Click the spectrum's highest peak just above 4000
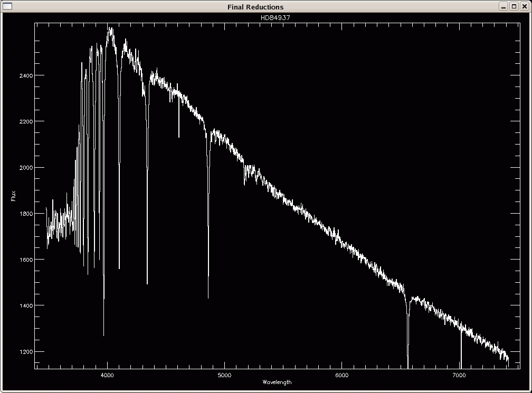532x393 pixels. pos(110,28)
